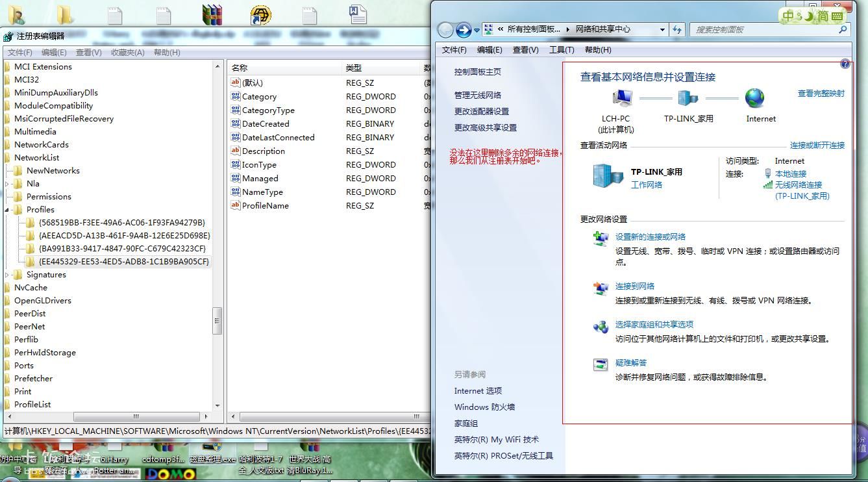The height and width of the screenshot is (482, 868).
Task: Expand the Nla registry key
Action: point(8,184)
